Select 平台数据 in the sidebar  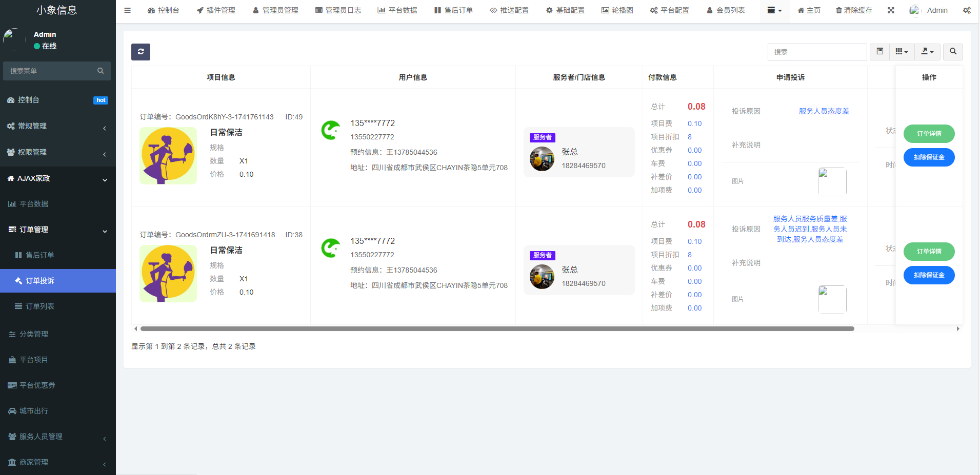36,203
